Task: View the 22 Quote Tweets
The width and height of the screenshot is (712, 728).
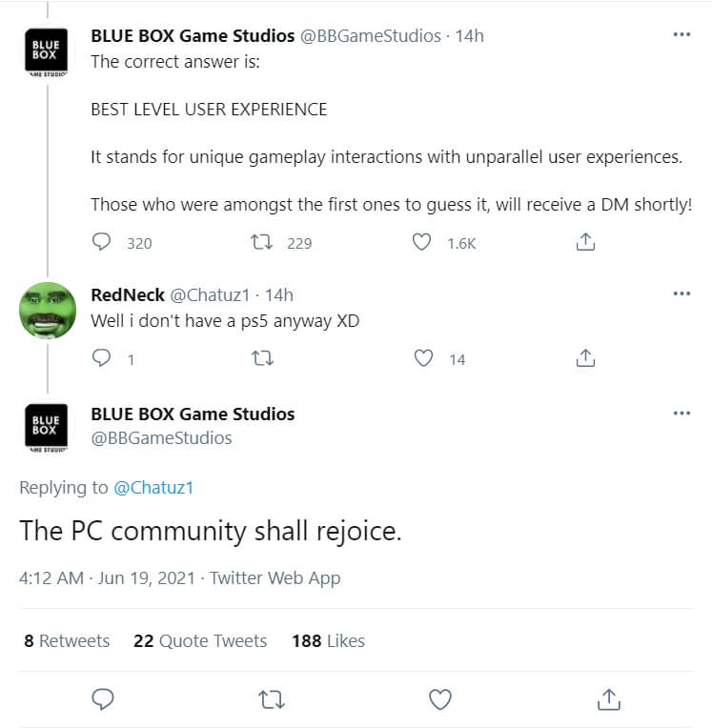Action: pos(200,641)
